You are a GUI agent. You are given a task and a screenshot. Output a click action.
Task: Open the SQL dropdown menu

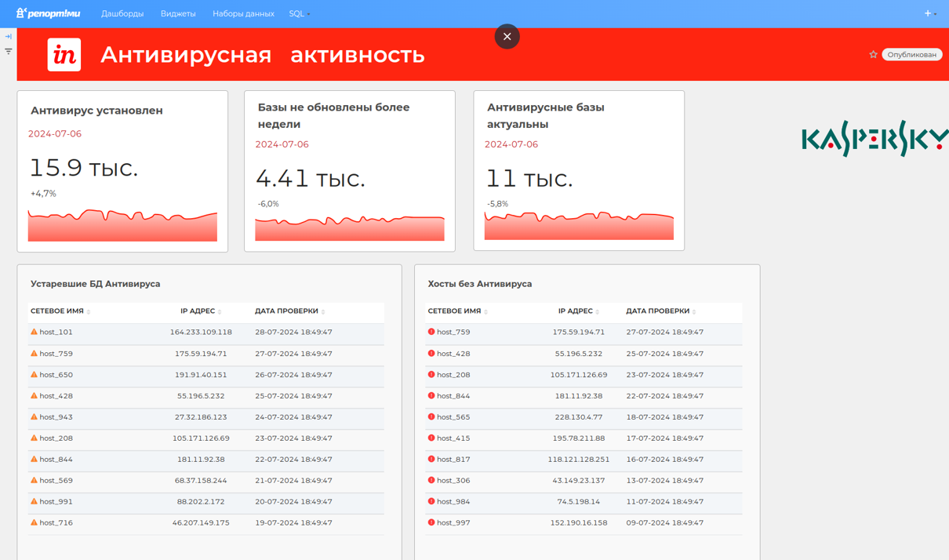[300, 13]
